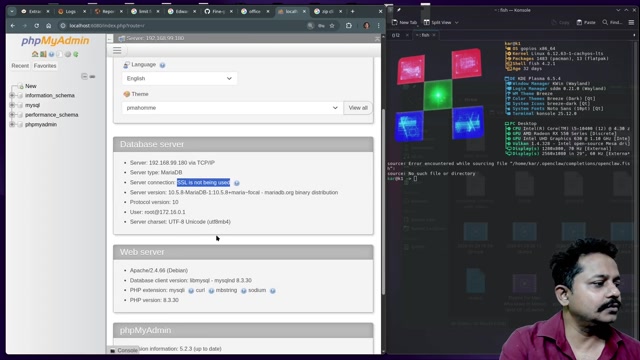Open help icon beside SSL is not being used
The width and height of the screenshot is (640, 360).
pyautogui.click(x=237, y=183)
